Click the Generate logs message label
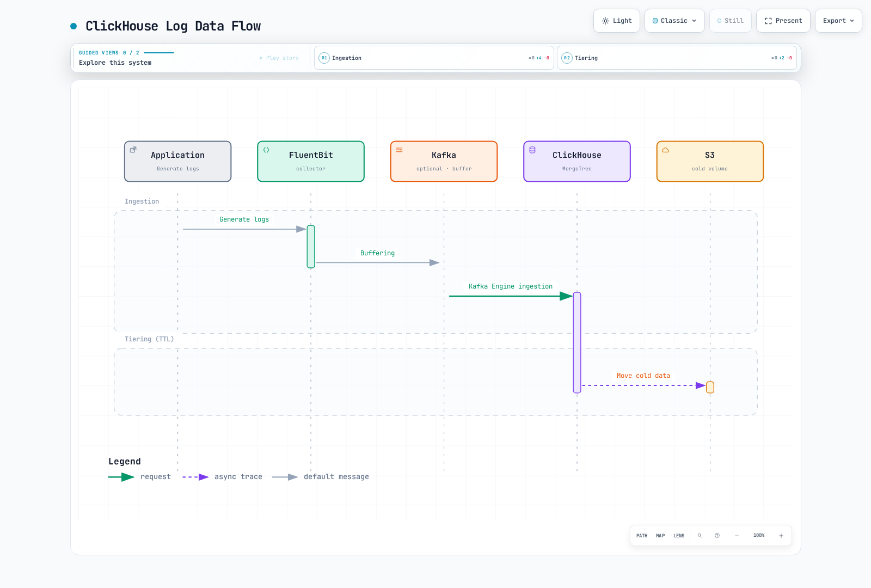This screenshot has height=588, width=871. tap(244, 219)
